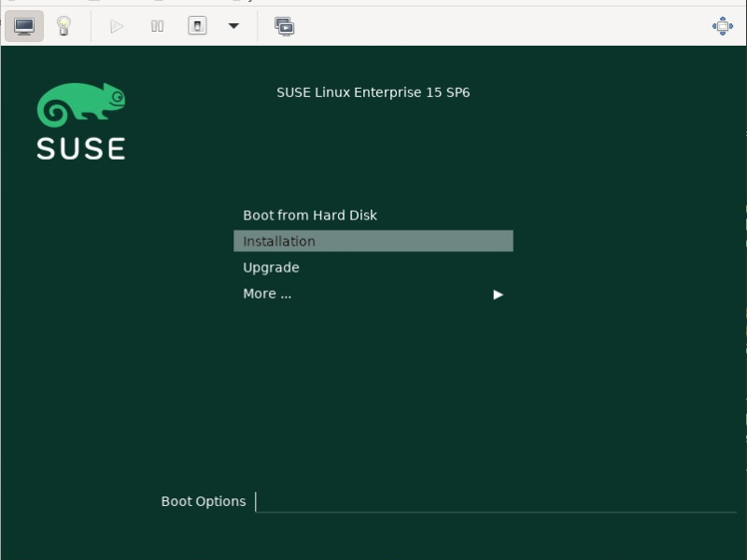The height and width of the screenshot is (560, 747).
Task: Shut down the virtual machine
Action: (197, 26)
